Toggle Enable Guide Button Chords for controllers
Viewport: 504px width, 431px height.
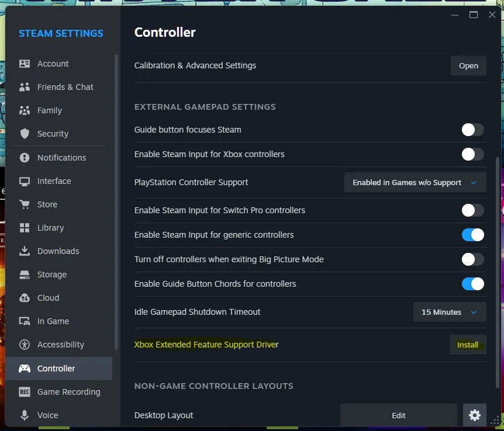[x=472, y=284]
